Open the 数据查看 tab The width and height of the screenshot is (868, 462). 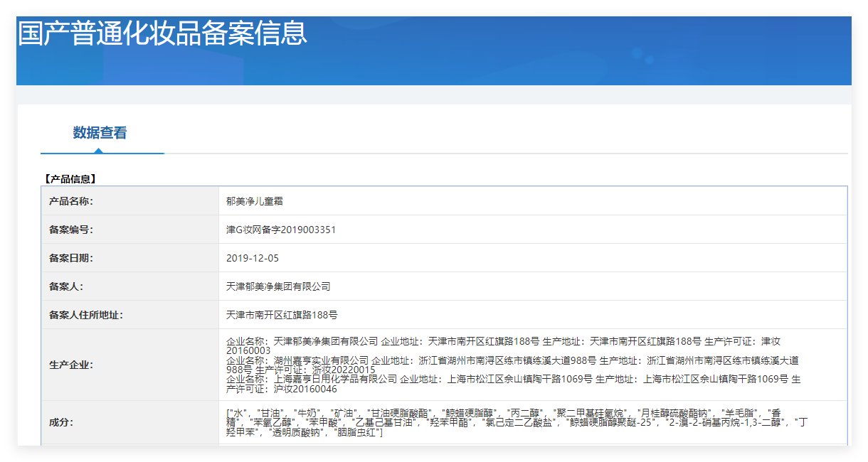tap(100, 133)
